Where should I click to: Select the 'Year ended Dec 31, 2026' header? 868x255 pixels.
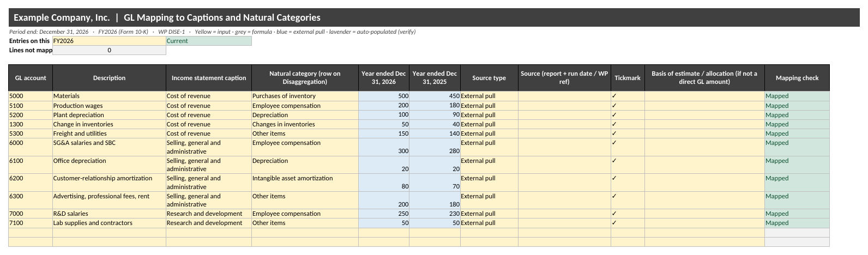[384, 78]
